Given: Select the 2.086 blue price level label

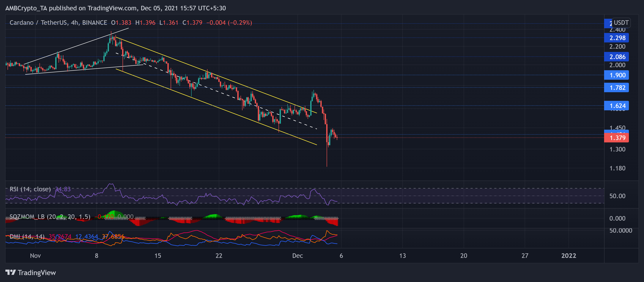Looking at the screenshot, I should tap(617, 57).
